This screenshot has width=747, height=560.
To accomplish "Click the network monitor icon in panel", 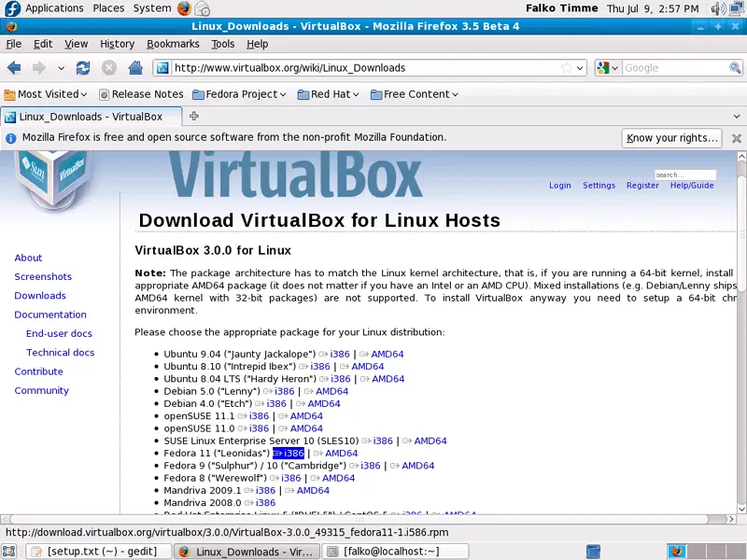I will tap(737, 8).
